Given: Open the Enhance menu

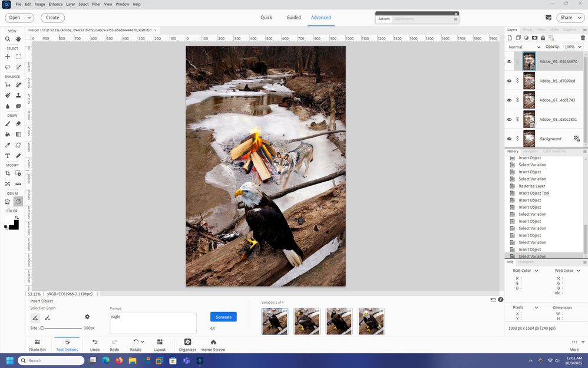Looking at the screenshot, I should pos(55,4).
